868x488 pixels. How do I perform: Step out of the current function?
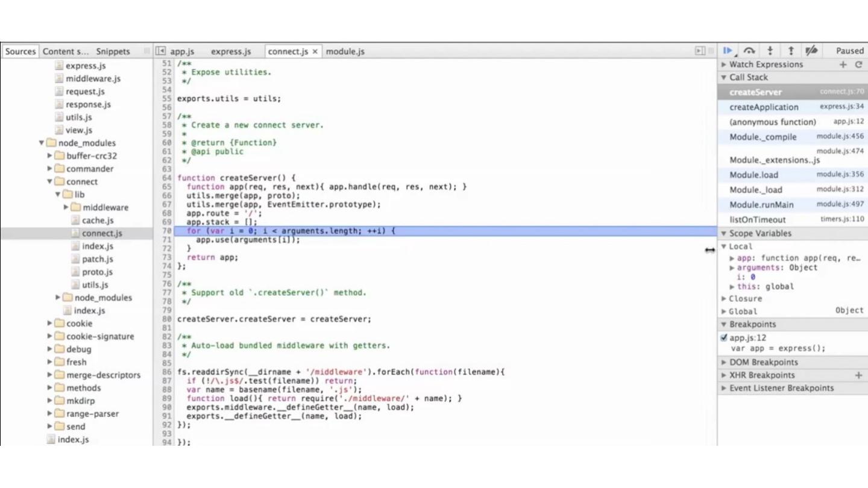pyautogui.click(x=791, y=51)
